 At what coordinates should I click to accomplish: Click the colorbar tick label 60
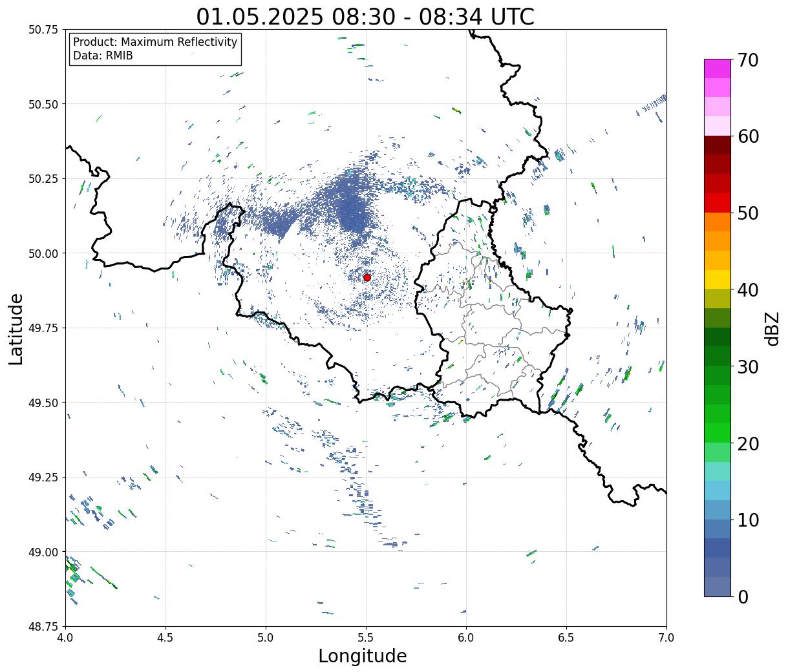pyautogui.click(x=748, y=136)
